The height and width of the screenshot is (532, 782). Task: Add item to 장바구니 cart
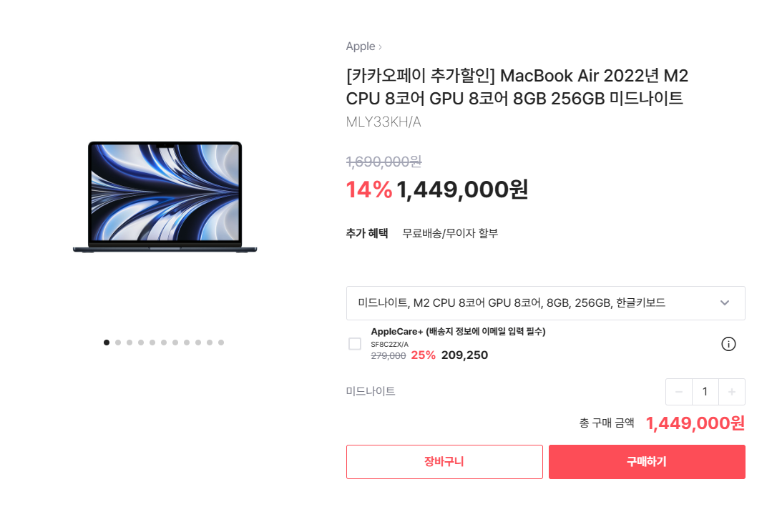[x=444, y=462]
